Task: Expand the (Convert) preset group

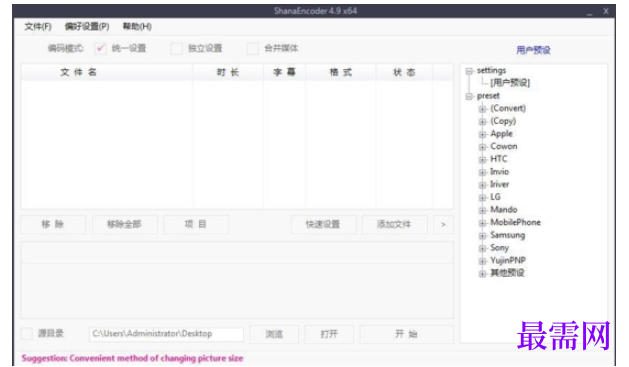Action: pyautogui.click(x=482, y=109)
